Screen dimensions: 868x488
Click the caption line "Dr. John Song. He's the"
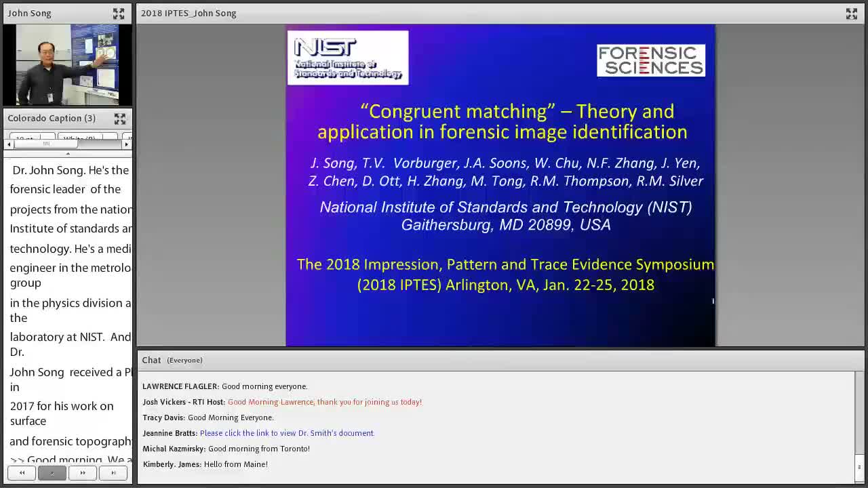[x=71, y=170]
